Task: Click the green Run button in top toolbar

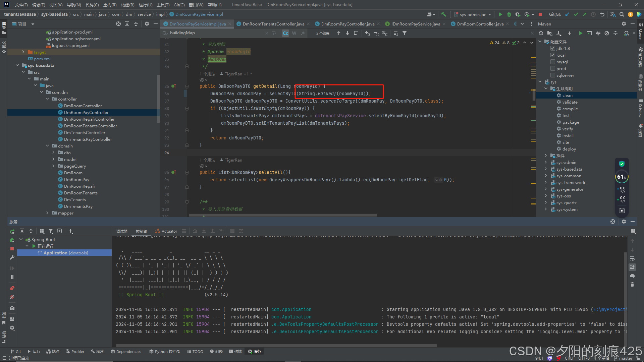Action: pos(500,14)
